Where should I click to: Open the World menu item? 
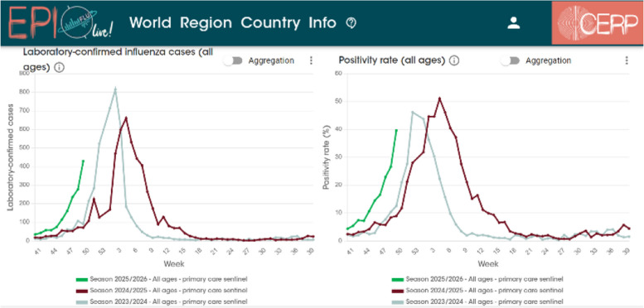click(x=150, y=23)
